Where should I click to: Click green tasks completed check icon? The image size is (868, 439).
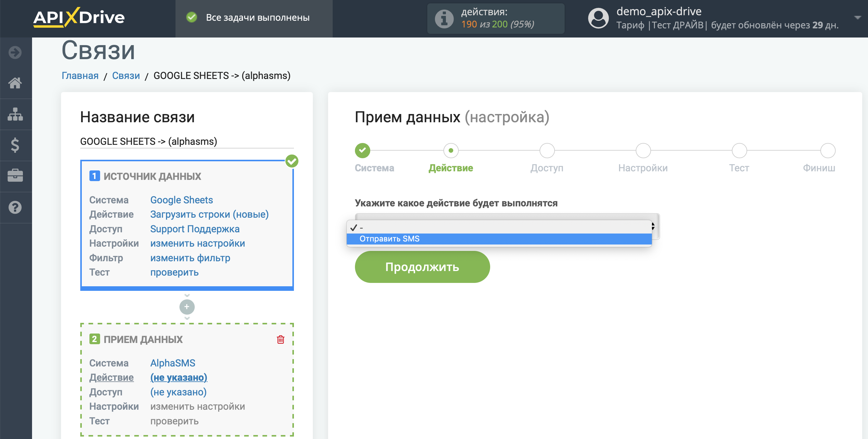[x=192, y=17]
